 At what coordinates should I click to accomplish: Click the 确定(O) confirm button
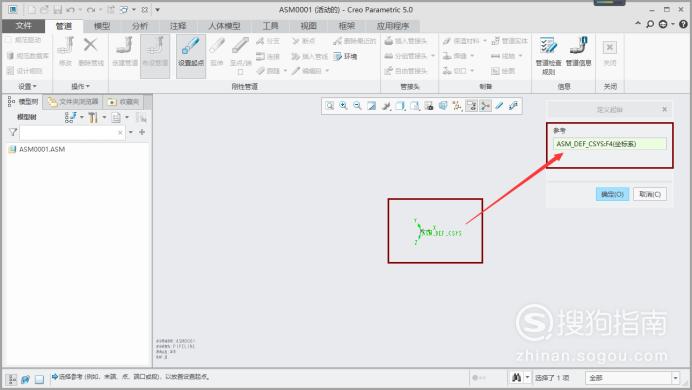pyautogui.click(x=612, y=194)
